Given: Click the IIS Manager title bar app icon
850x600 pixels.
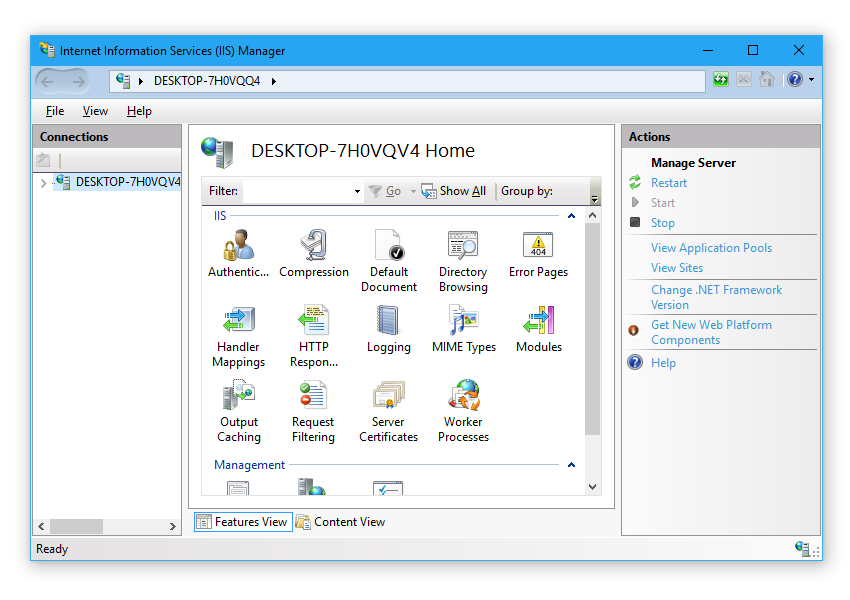Looking at the screenshot, I should [47, 50].
